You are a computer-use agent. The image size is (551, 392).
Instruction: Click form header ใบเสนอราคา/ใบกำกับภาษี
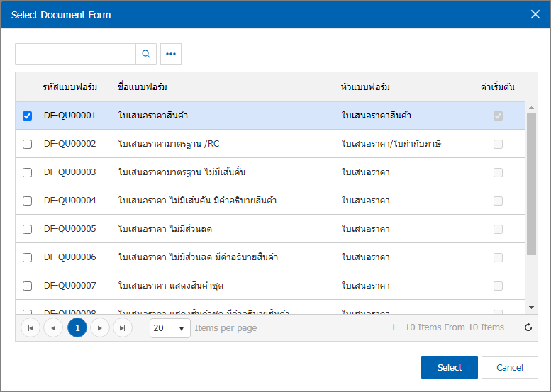click(x=391, y=144)
